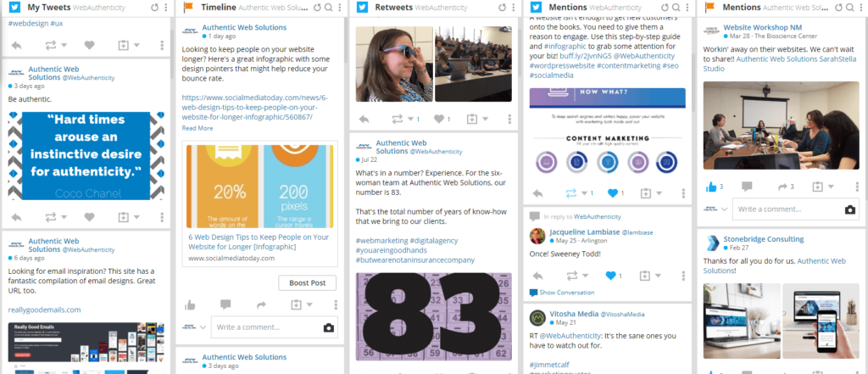Refresh the My Tweets stream
This screenshot has width=868, height=374.
point(156,8)
